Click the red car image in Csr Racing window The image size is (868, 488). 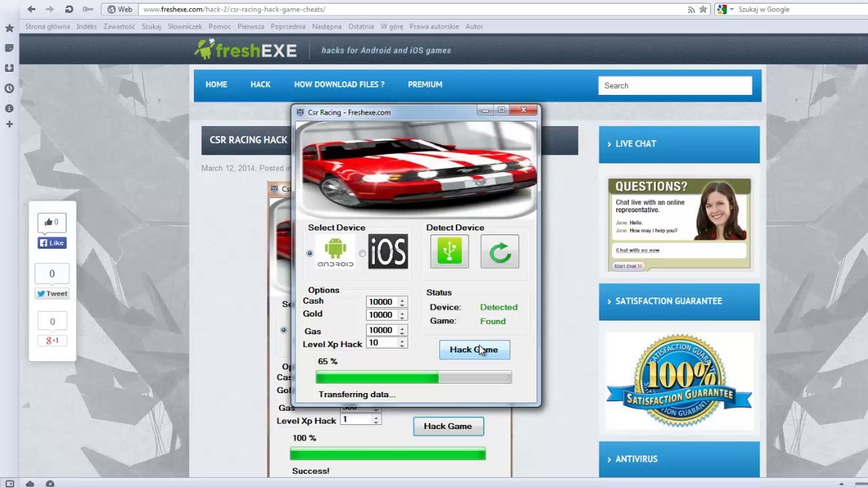[x=416, y=170]
